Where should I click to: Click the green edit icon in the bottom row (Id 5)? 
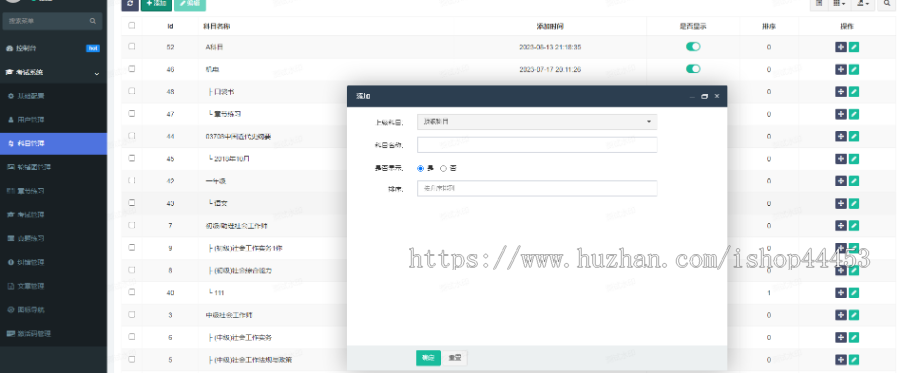click(x=854, y=360)
